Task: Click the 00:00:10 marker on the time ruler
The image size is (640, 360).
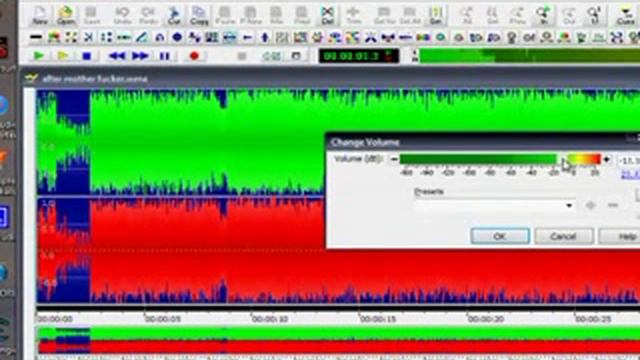Action: (270, 319)
